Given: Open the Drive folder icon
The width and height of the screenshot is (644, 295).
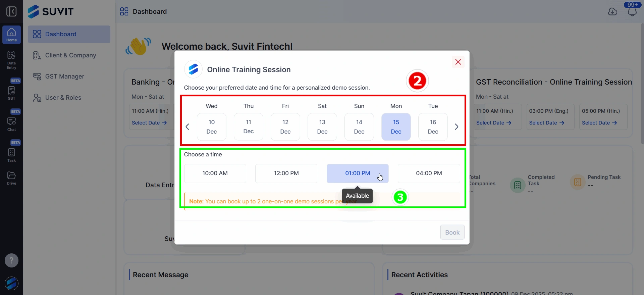Looking at the screenshot, I should [11, 178].
